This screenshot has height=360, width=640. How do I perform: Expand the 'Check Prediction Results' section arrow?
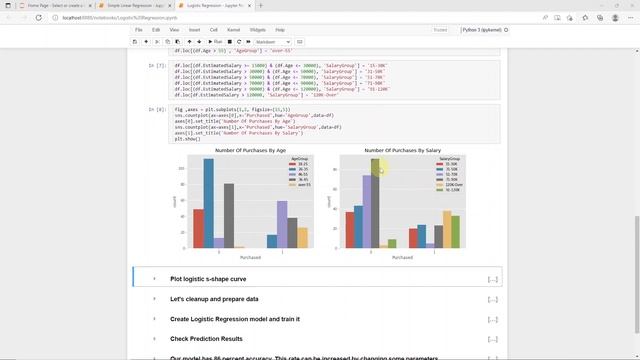tap(154, 339)
